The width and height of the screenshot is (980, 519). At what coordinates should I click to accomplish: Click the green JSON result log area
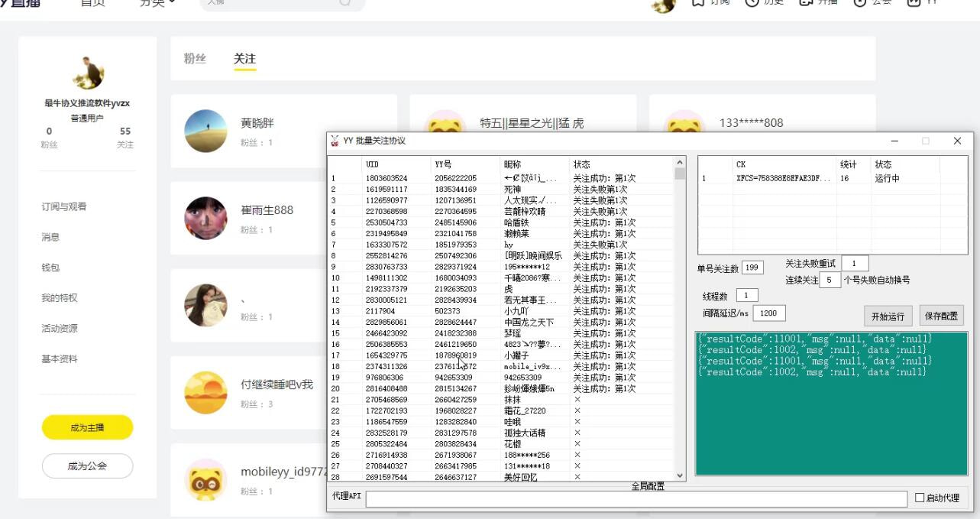point(831,404)
